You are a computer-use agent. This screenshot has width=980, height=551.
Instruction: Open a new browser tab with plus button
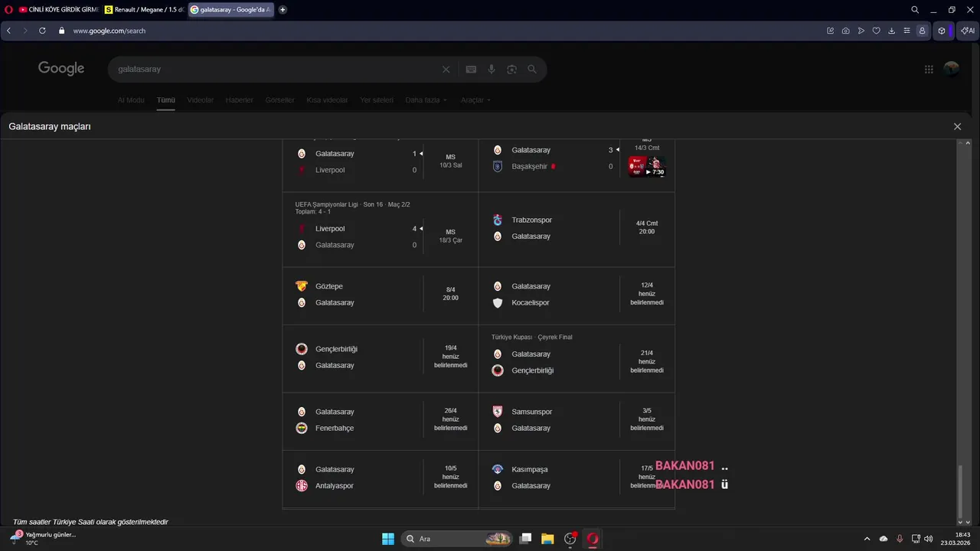tap(283, 10)
